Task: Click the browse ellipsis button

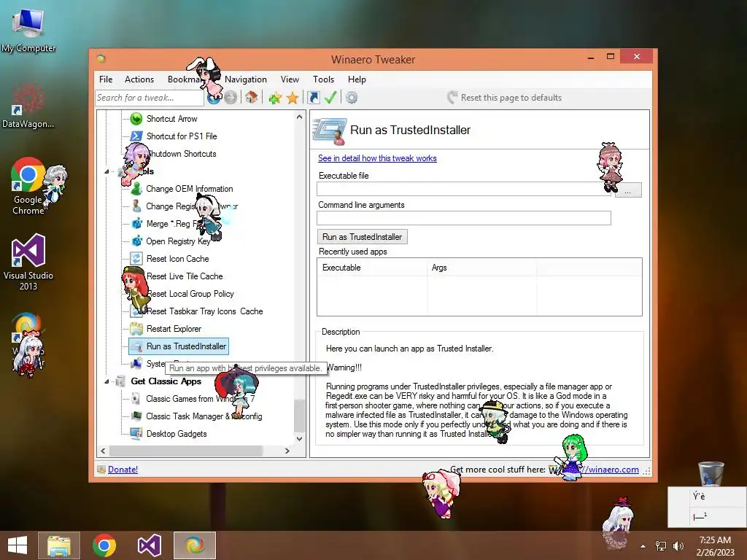Action: [x=628, y=190]
